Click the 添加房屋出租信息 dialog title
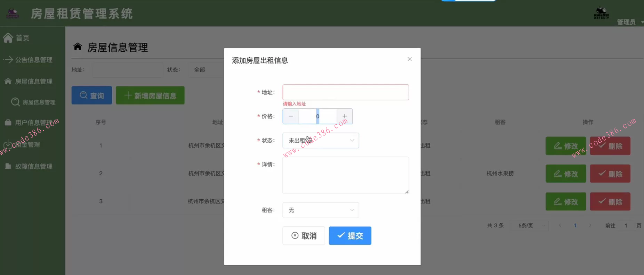The height and width of the screenshot is (275, 644). (x=260, y=60)
